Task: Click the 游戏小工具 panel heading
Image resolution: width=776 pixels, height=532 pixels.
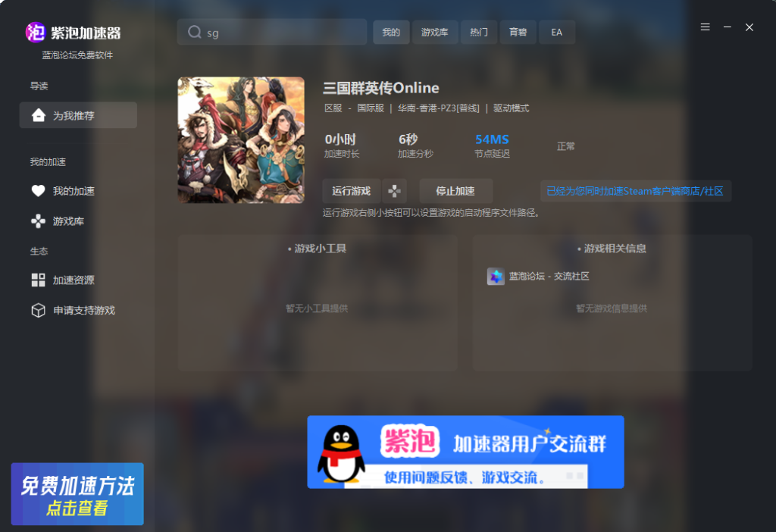Action: tap(317, 249)
